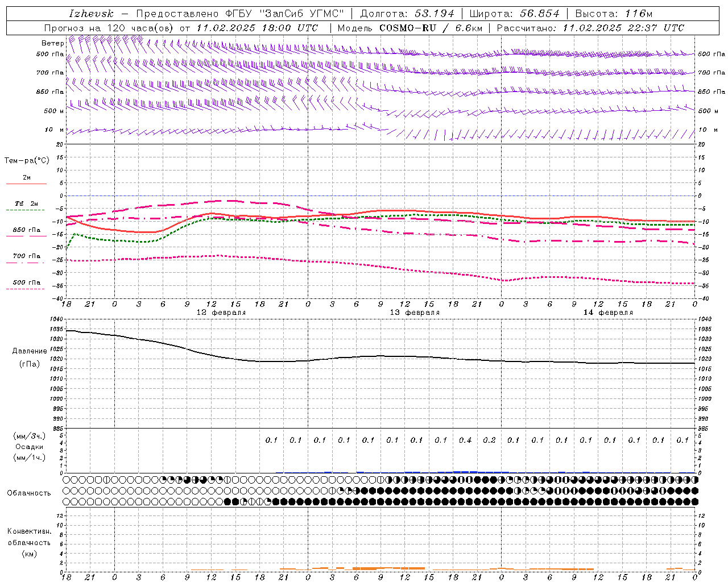Click the "Td 2м" dew point legend entry
The width and height of the screenshot is (728, 582).
click(26, 203)
